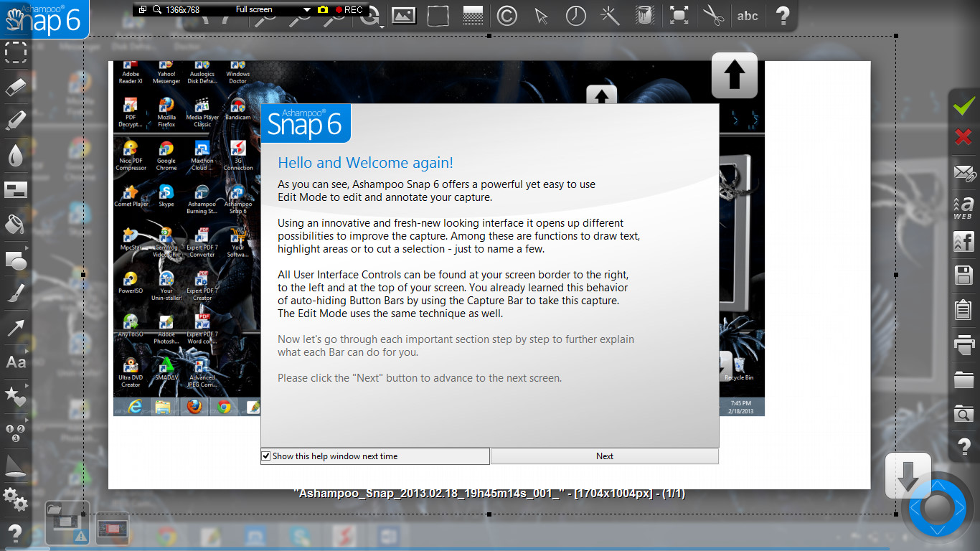Screen dimensions: 980x551
Task: Save capture with floppy disk icon
Action: [x=963, y=275]
